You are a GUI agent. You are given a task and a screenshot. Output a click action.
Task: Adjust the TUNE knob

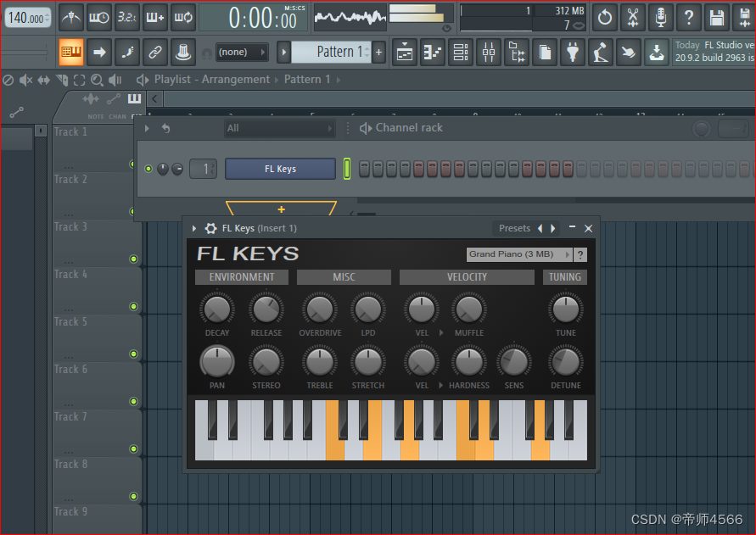(x=566, y=309)
